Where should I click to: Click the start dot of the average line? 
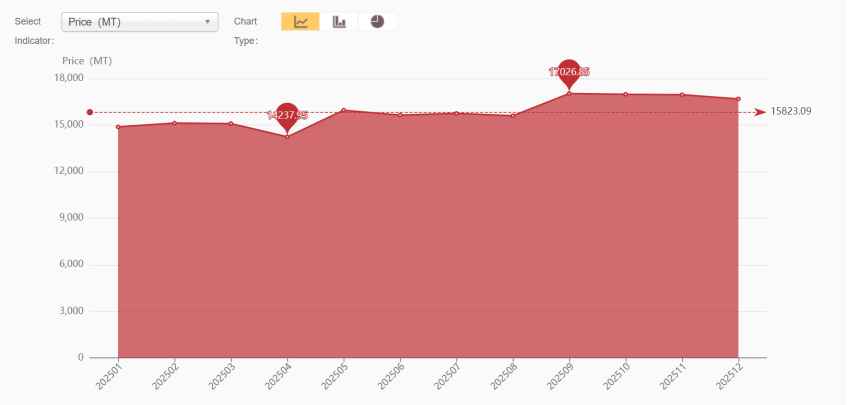click(90, 112)
